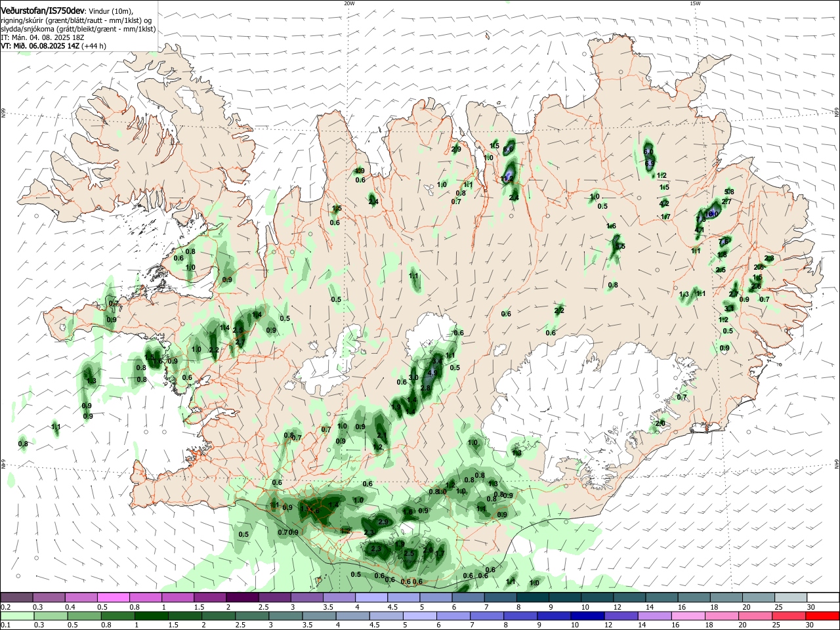Click the 4.9 precipitation value near Hofsjökull
The height and width of the screenshot is (630, 840).
coord(432,373)
